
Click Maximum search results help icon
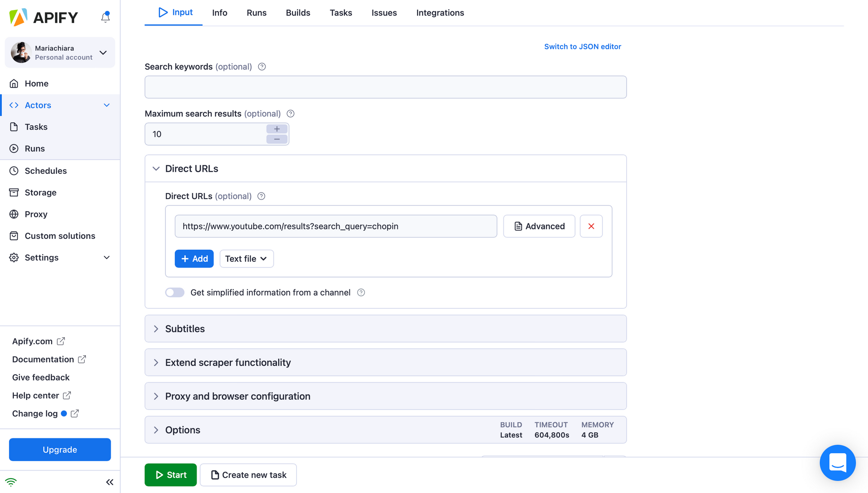[291, 114]
